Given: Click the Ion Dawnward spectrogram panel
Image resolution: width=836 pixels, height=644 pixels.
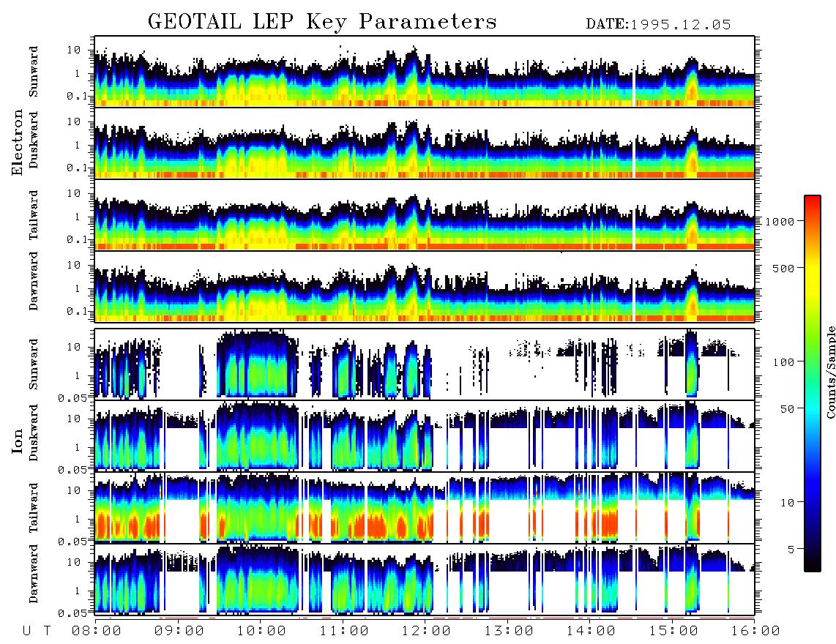Looking at the screenshot, I should coord(425,579).
